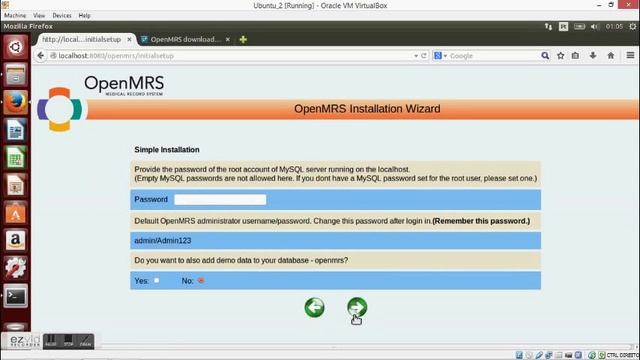Open the session gear menu
This screenshot has width=640, height=360.
tap(633, 27)
